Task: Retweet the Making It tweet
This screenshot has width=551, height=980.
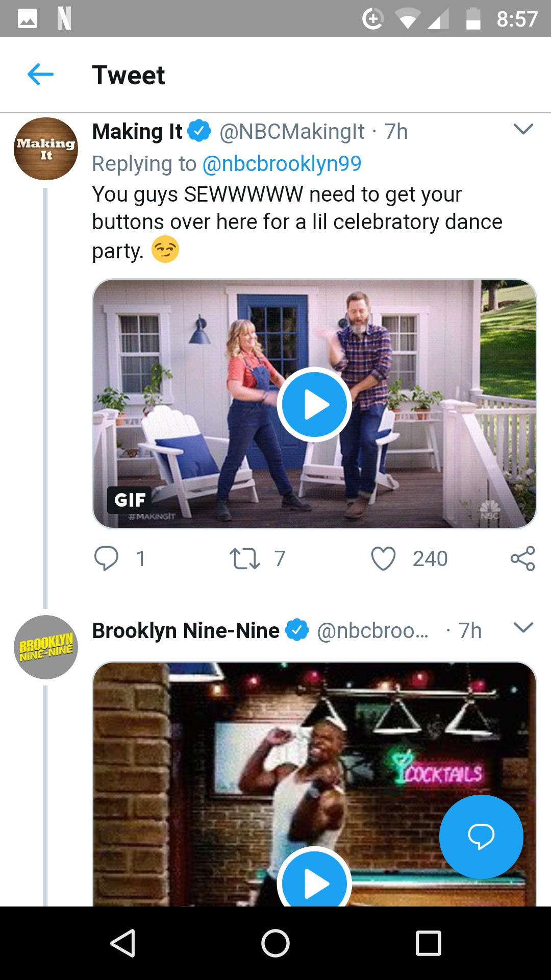Action: tap(245, 558)
